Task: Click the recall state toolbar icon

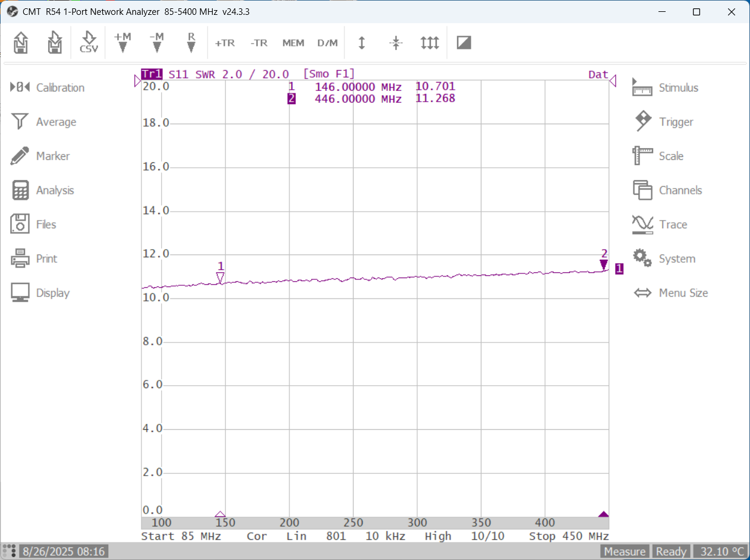Action: (21, 43)
